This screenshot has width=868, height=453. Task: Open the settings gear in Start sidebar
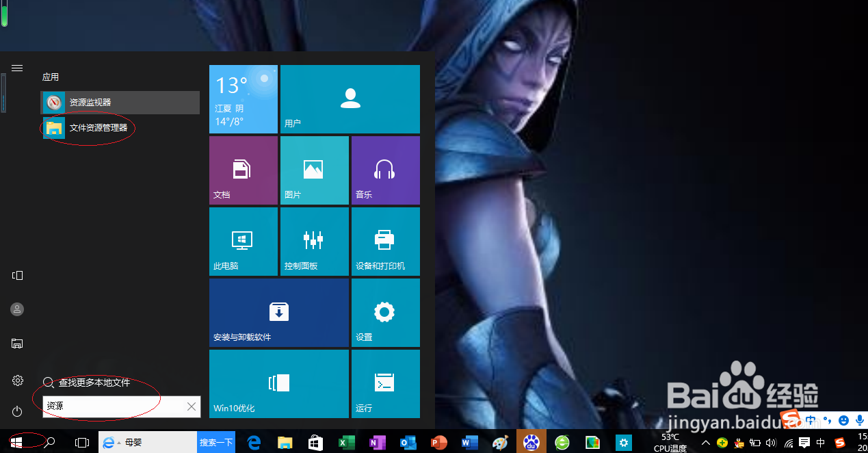(17, 380)
